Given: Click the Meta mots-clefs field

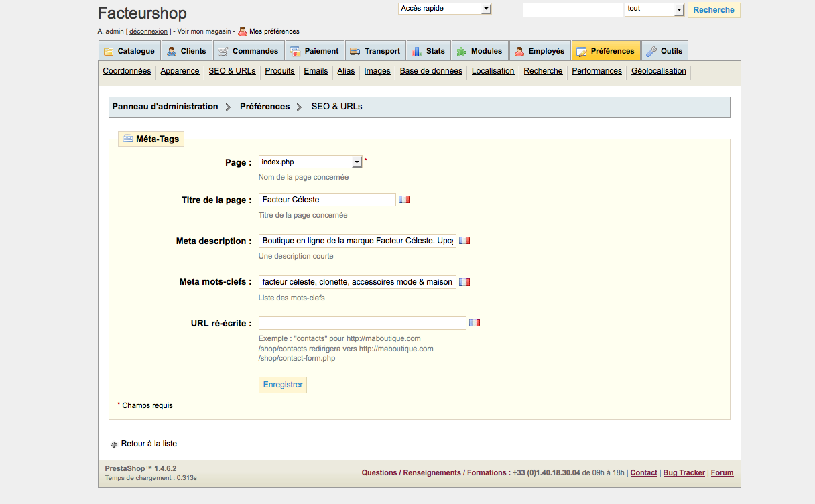Looking at the screenshot, I should click(x=357, y=282).
